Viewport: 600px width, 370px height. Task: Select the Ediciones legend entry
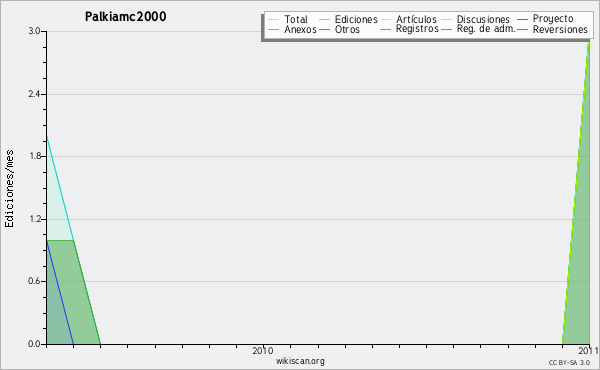click(356, 19)
